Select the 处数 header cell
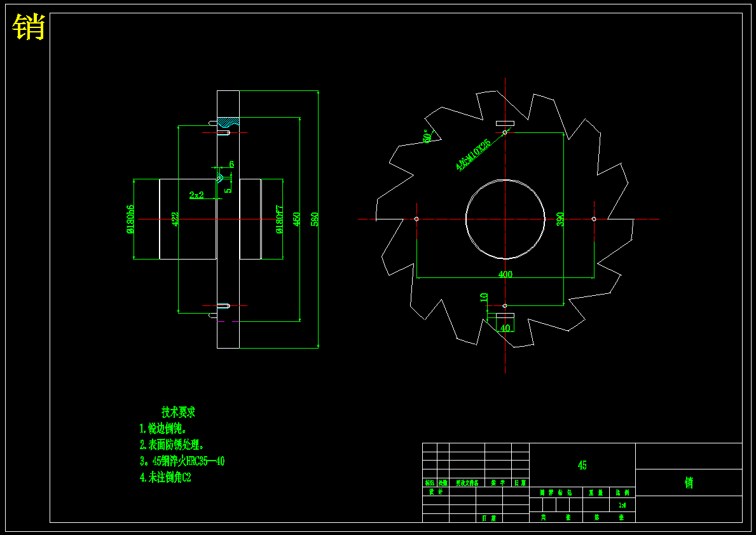Image resolution: width=756 pixels, height=535 pixels. coord(443,482)
